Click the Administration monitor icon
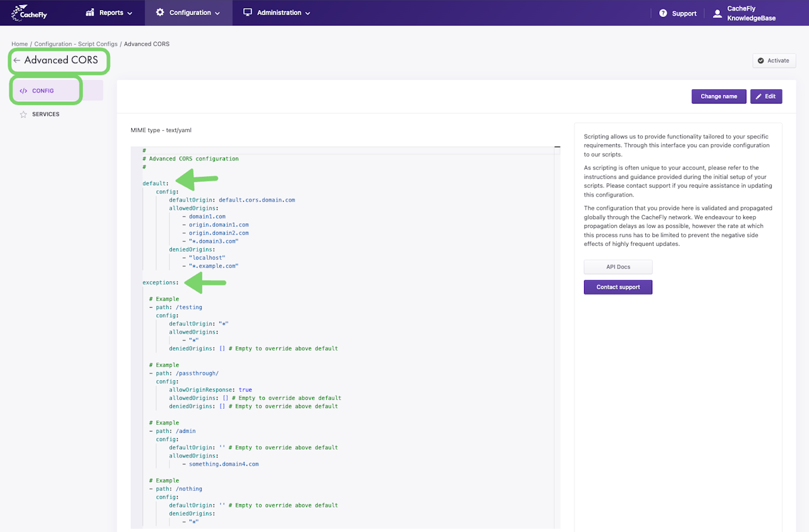The image size is (809, 532). tap(248, 13)
